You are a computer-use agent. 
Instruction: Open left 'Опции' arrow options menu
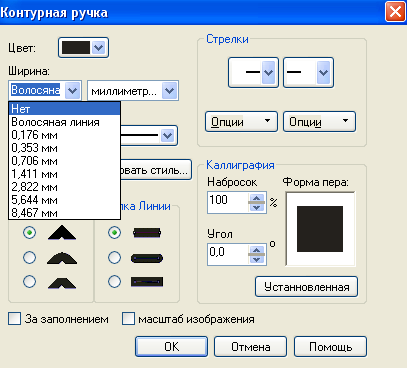[241, 122]
